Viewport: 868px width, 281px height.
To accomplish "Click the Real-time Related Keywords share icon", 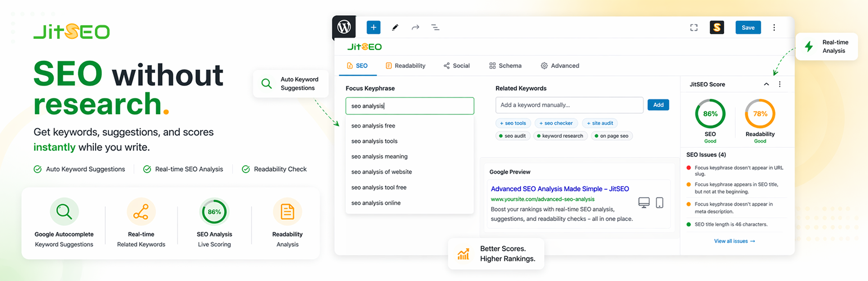I will (x=141, y=211).
